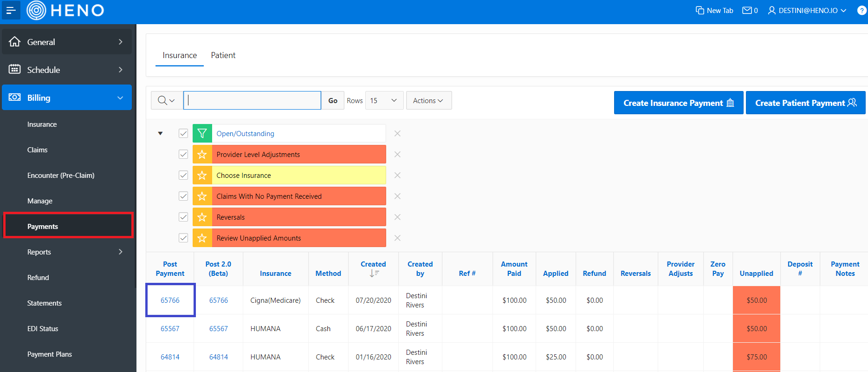
Task: Click the sort arrow under the Created column
Action: point(374,274)
